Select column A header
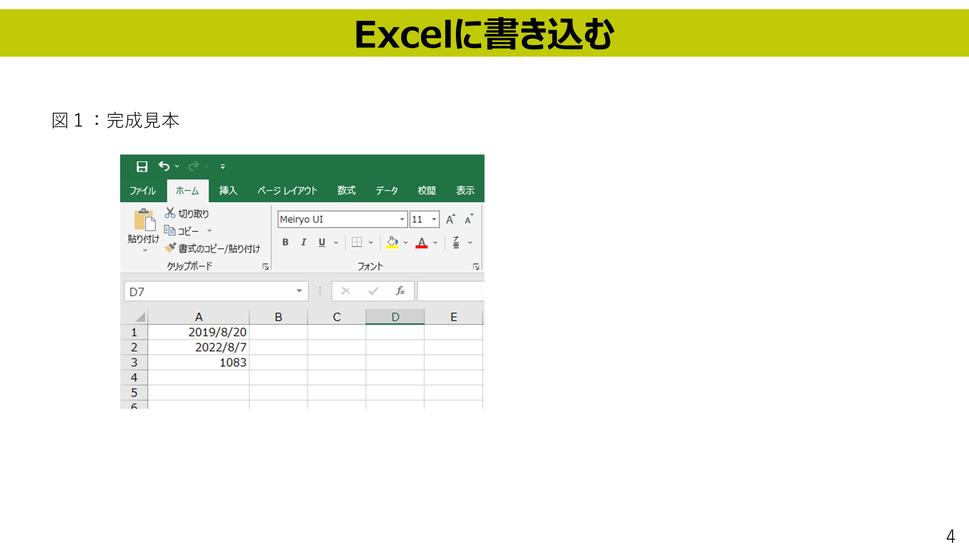 pos(199,317)
